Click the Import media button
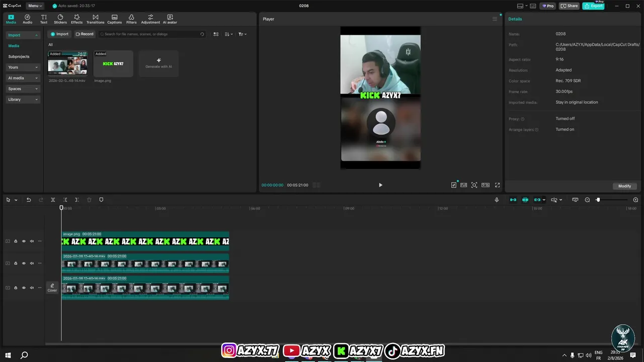Image resolution: width=644 pixels, height=362 pixels. click(59, 34)
